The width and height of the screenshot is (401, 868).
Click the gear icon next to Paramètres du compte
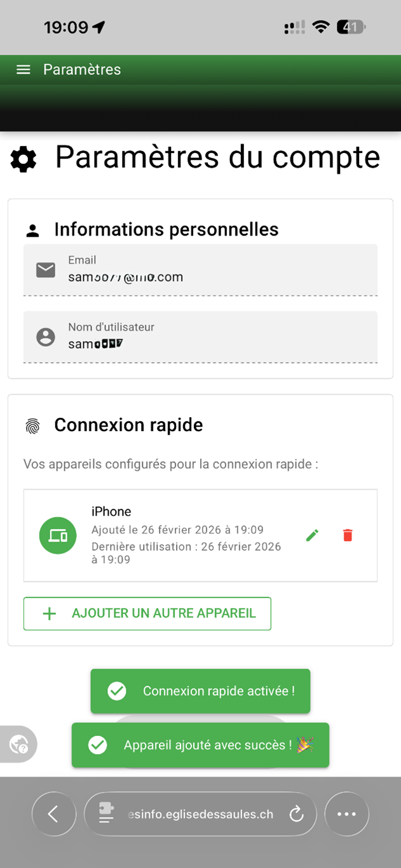pyautogui.click(x=24, y=159)
